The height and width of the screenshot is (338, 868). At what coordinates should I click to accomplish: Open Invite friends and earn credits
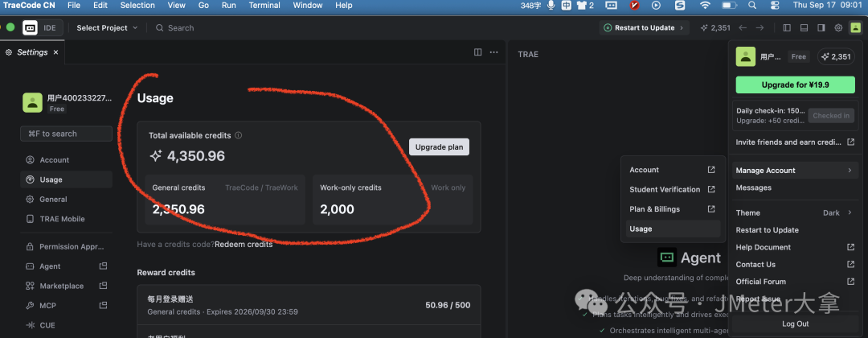[795, 142]
